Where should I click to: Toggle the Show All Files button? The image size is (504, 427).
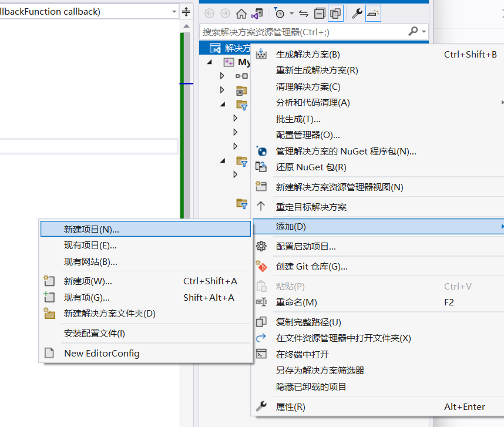coord(335,14)
